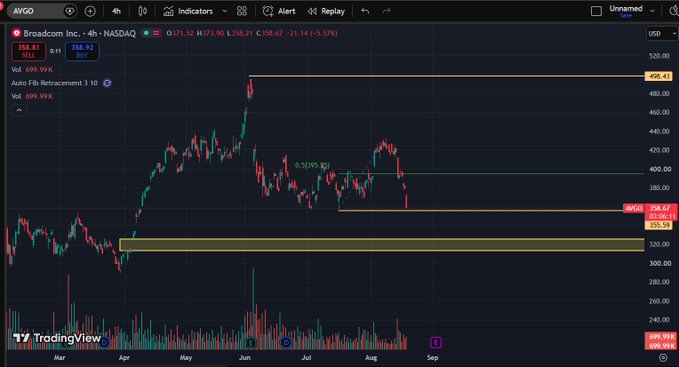Image resolution: width=679 pixels, height=367 pixels.
Task: Open quick search icon in top right
Action: pyautogui.click(x=674, y=11)
